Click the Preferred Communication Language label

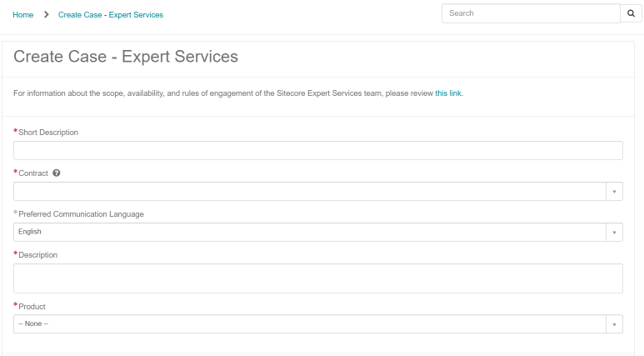pos(81,214)
